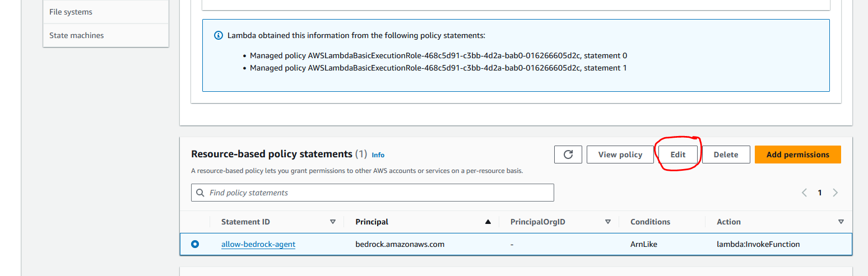The height and width of the screenshot is (276, 868).
Task: Sort by Statement ID column arrow
Action: click(x=333, y=222)
